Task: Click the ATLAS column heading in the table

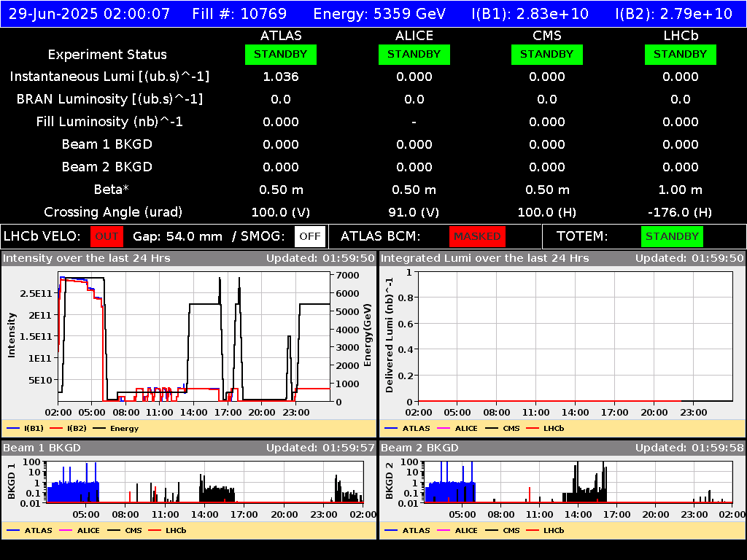Action: click(281, 36)
